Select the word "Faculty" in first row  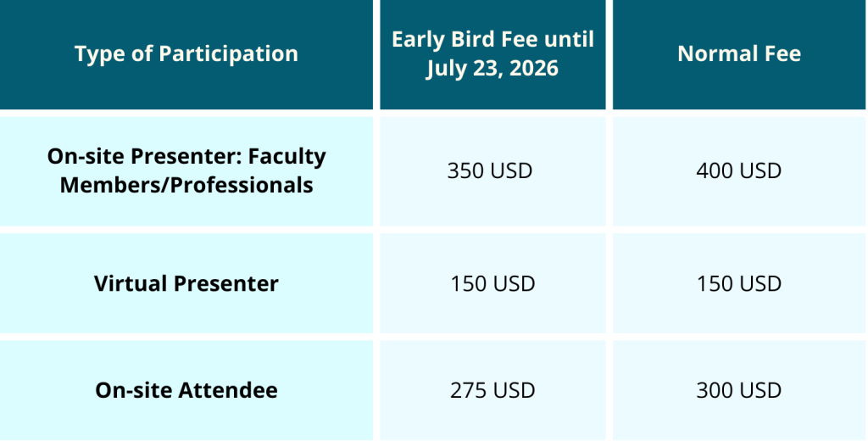coord(291,157)
